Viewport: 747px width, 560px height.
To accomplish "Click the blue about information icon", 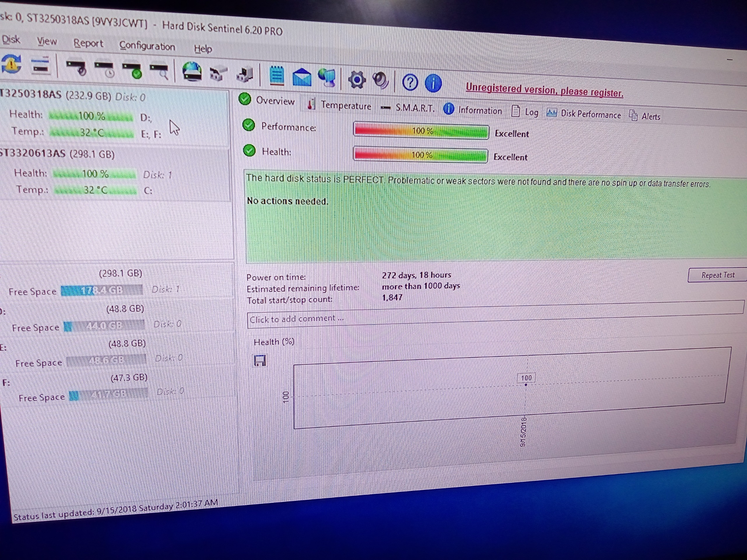I will pos(433,83).
